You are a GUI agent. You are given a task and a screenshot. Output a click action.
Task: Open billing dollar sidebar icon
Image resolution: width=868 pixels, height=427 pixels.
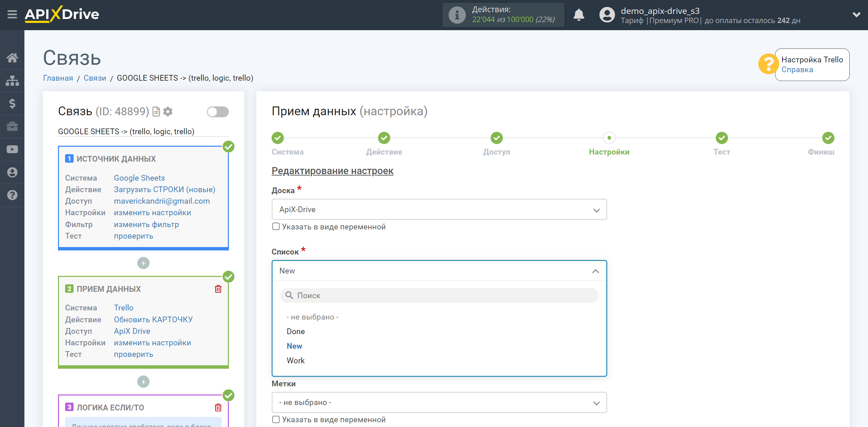pos(12,103)
